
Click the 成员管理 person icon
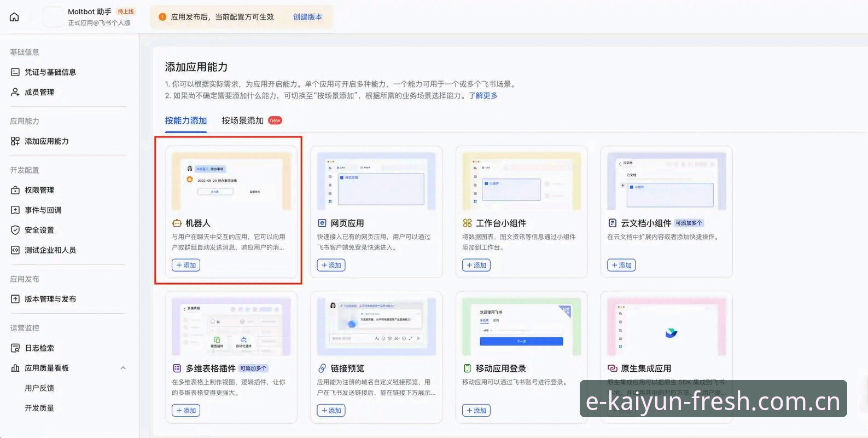(15, 92)
